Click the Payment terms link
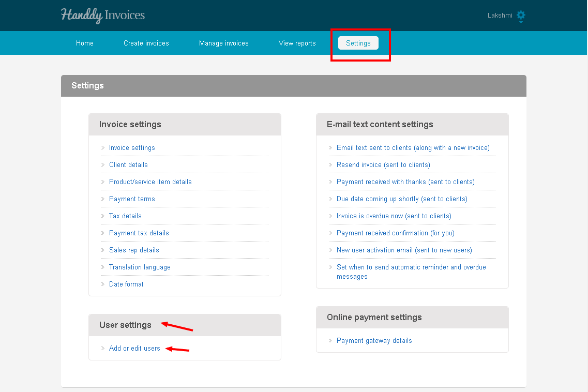 point(132,199)
